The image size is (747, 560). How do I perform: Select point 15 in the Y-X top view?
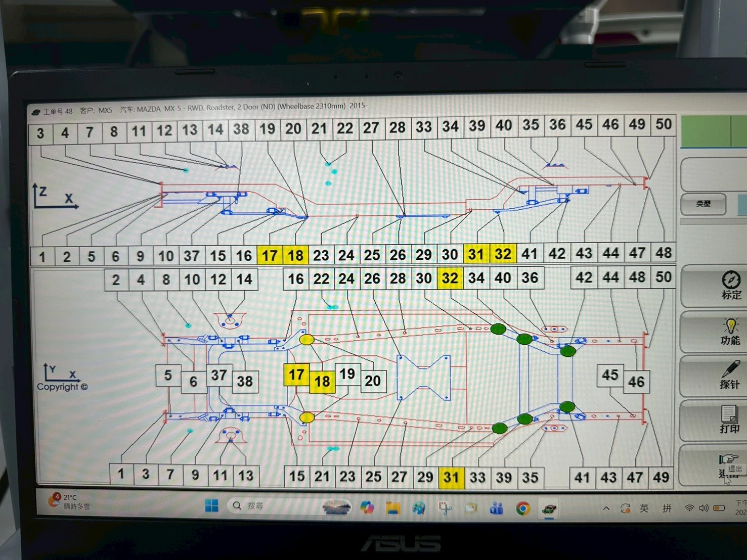[297, 476]
